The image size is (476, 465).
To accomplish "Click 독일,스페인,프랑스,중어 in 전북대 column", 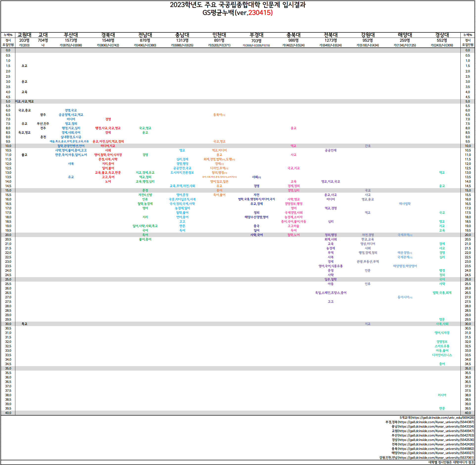I will (x=331, y=293).
